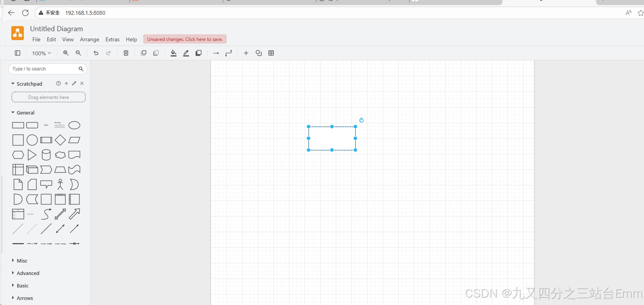Click the Untitled Diagram title
The image size is (644, 305).
[x=57, y=29]
